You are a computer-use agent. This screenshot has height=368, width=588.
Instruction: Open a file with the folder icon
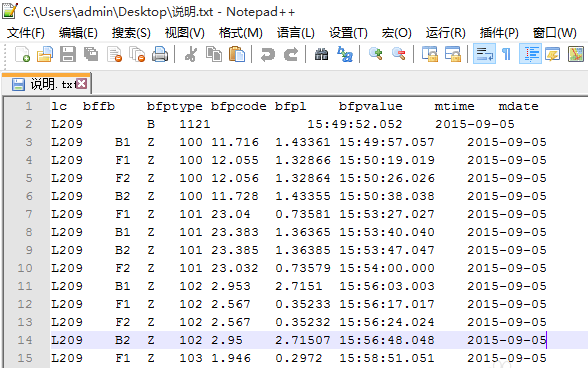[45, 54]
